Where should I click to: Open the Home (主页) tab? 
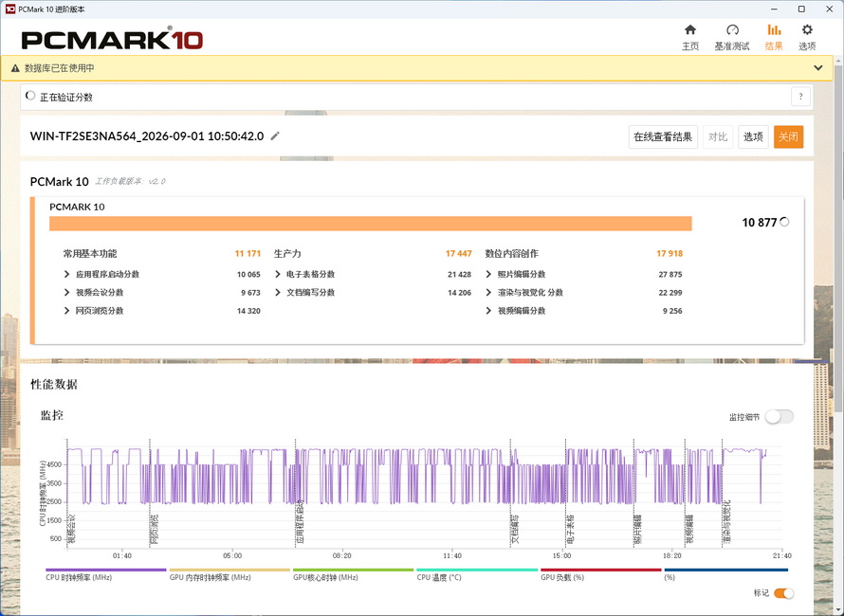click(690, 37)
